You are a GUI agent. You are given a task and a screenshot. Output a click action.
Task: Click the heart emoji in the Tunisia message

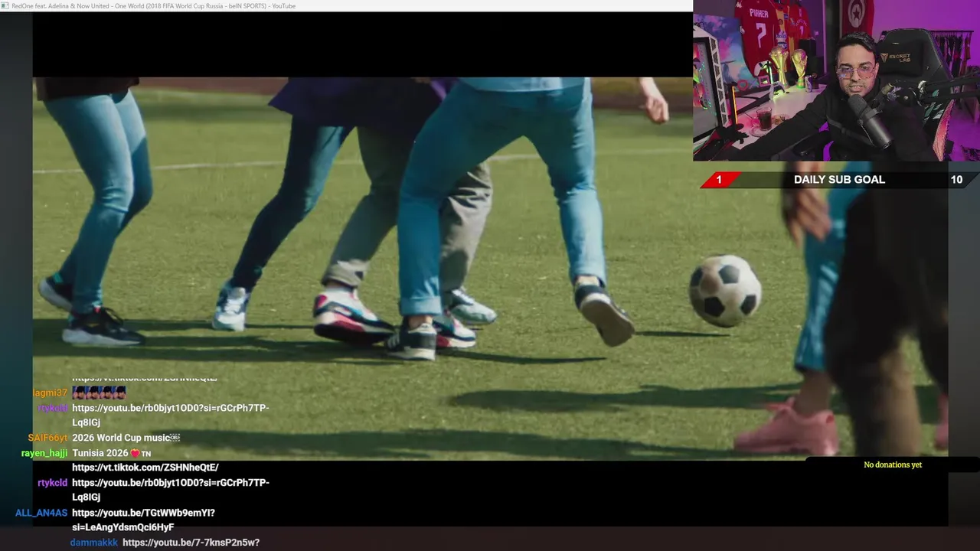(x=135, y=453)
